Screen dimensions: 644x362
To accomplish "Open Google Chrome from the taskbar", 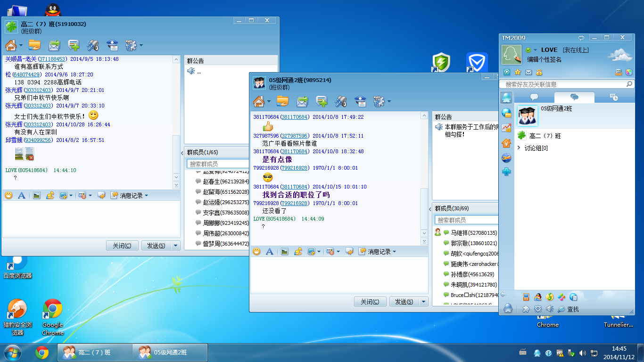I will (x=42, y=353).
